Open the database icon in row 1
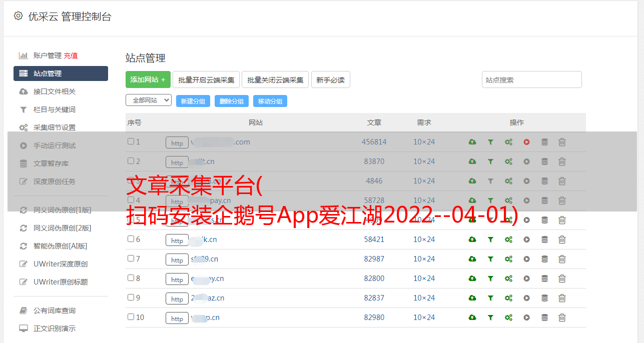 coord(544,142)
